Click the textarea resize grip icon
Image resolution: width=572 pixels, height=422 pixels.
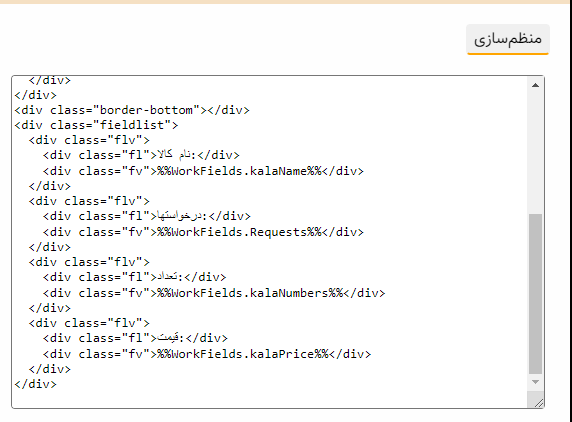point(538,403)
